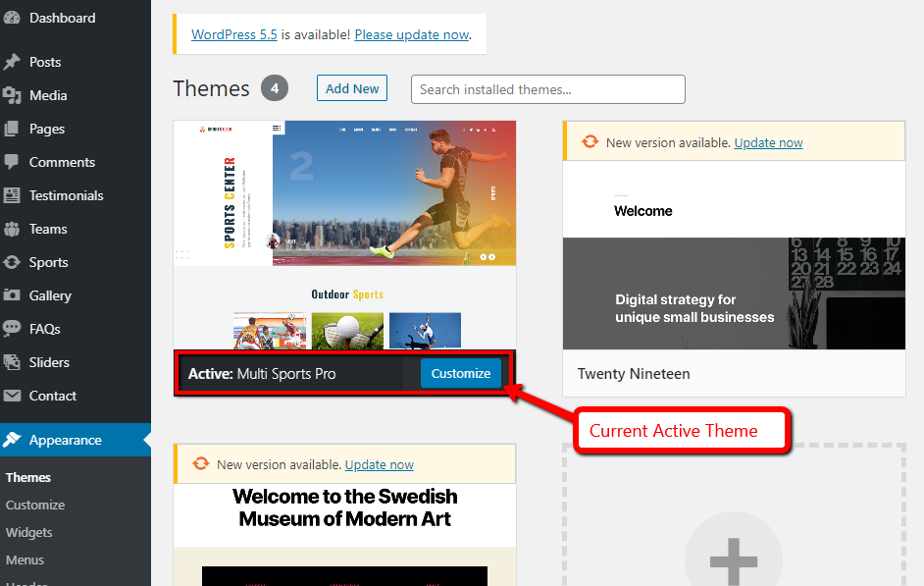Click the update icon on Swedish Museum theme notice
This screenshot has width=924, height=586.
point(201,464)
